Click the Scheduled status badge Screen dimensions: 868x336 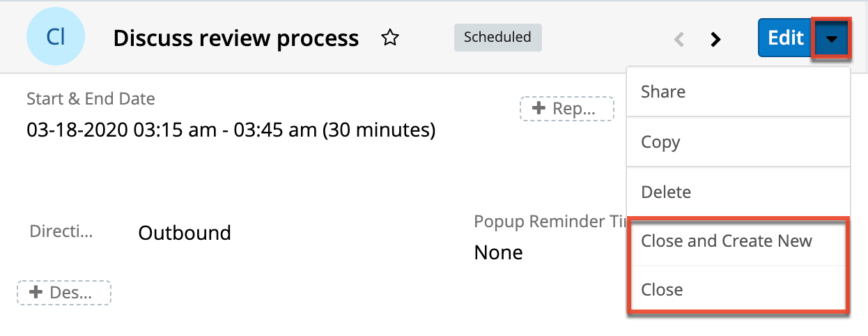(x=497, y=37)
